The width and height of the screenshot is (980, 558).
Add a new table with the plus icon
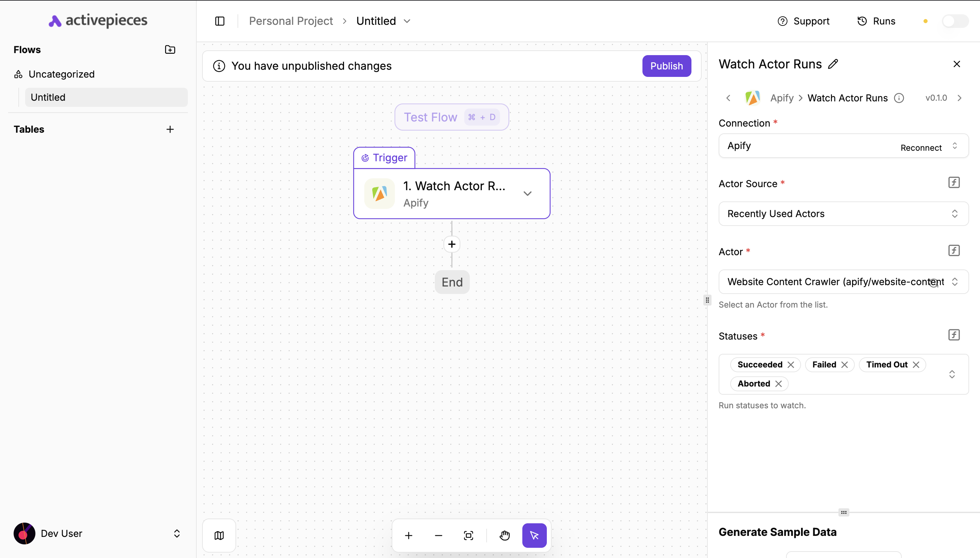coord(170,129)
